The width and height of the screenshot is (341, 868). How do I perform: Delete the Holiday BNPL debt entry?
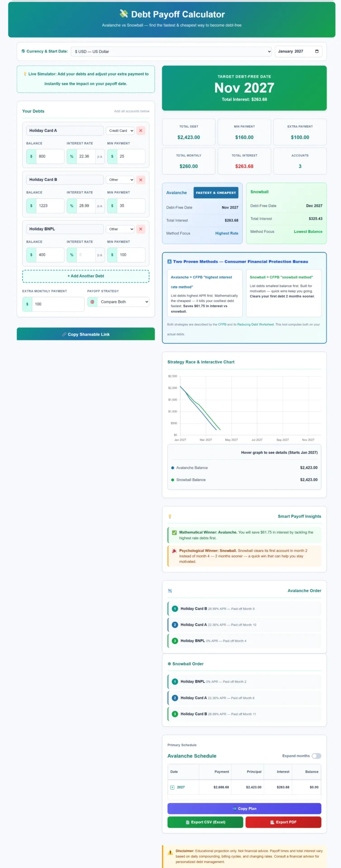click(x=141, y=229)
